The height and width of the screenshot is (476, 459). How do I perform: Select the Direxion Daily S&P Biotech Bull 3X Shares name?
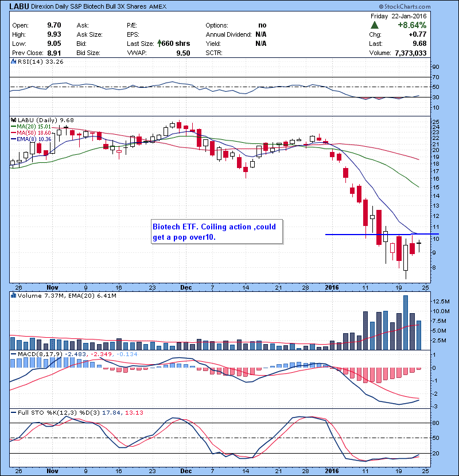[89, 6]
